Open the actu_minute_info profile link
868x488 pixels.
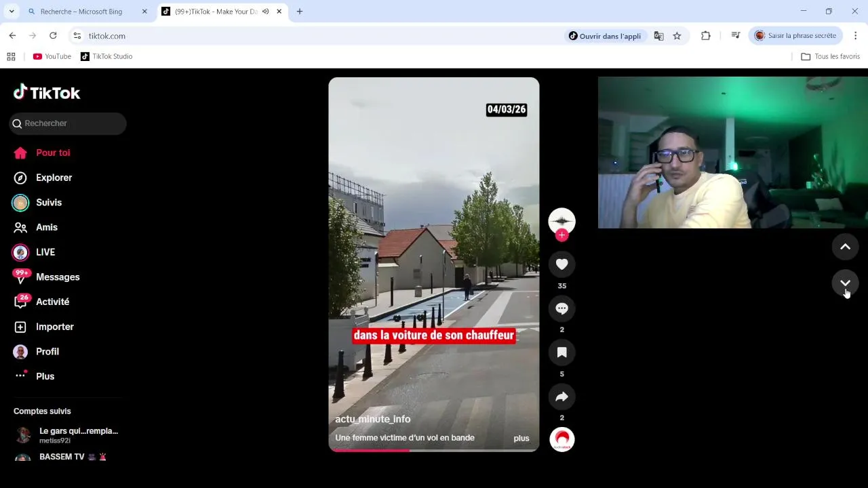[372, 419]
